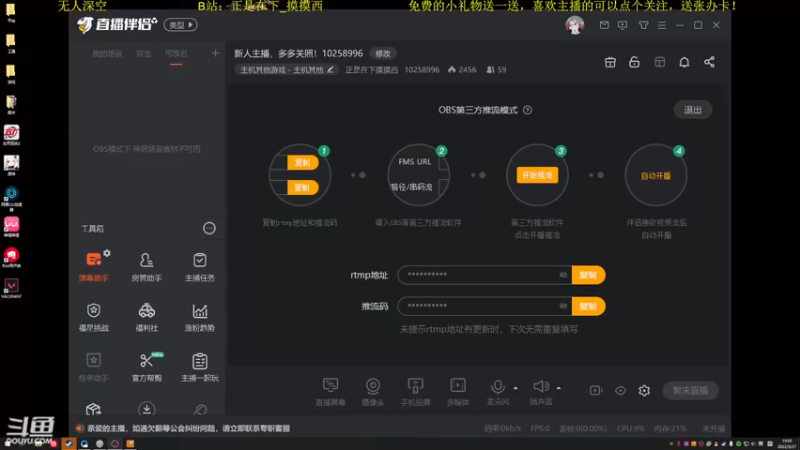Open the 福利社 car icon tool
The width and height of the screenshot is (800, 450).
point(146,317)
